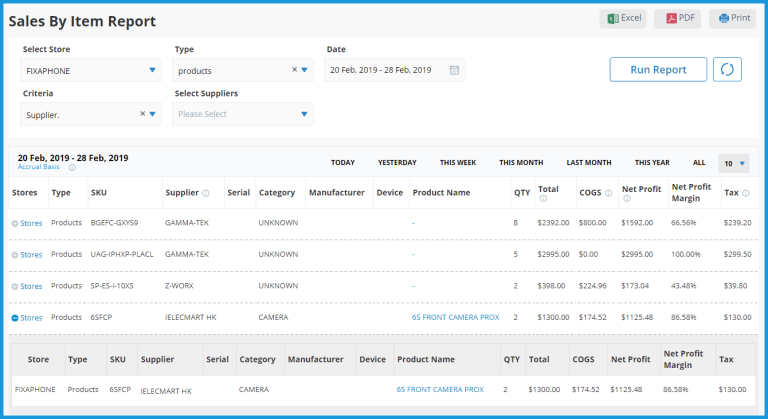This screenshot has width=768, height=419.
Task: Filter report by YESTERDAY
Action: coord(397,163)
